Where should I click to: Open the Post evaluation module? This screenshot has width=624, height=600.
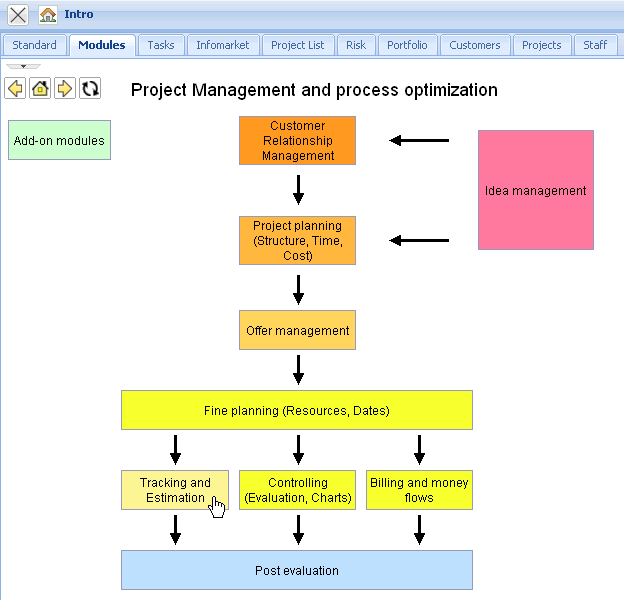pos(297,570)
